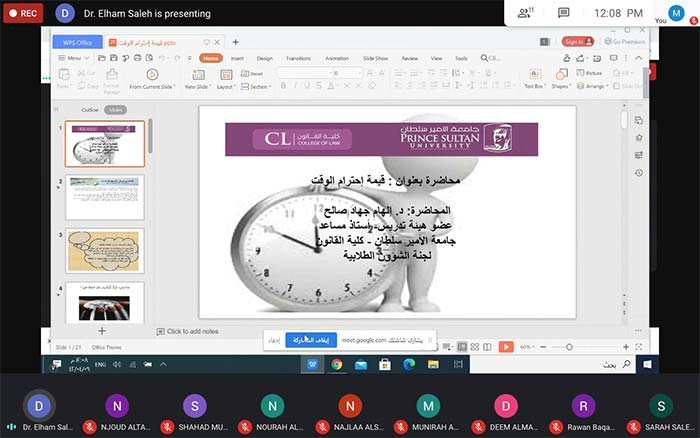
Task: Open Chrome from the Windows taskbar
Action: [x=337, y=365]
